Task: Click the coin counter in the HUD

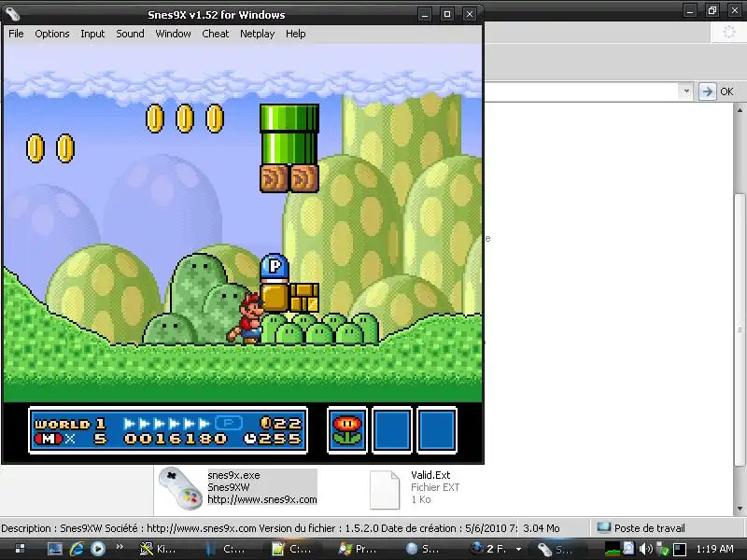Action: (x=282, y=423)
